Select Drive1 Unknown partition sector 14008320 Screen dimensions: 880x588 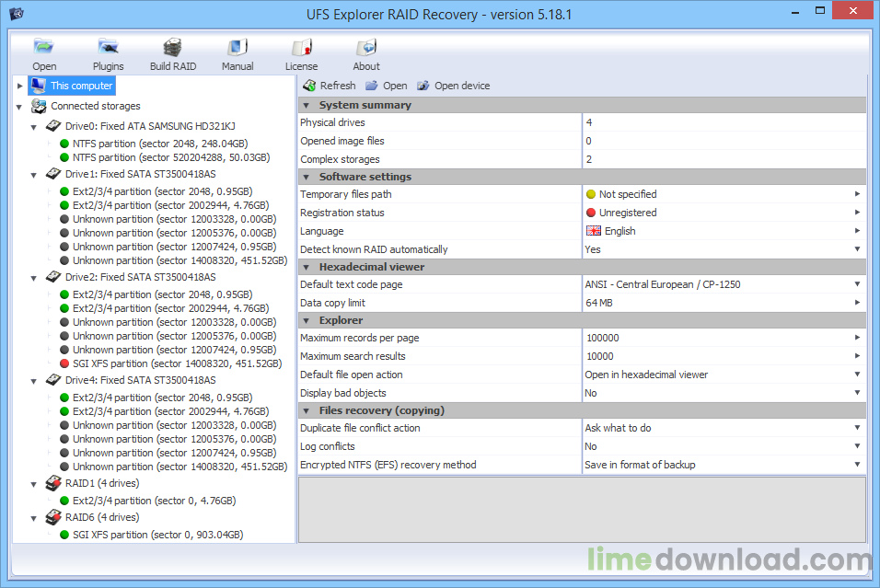(x=179, y=260)
